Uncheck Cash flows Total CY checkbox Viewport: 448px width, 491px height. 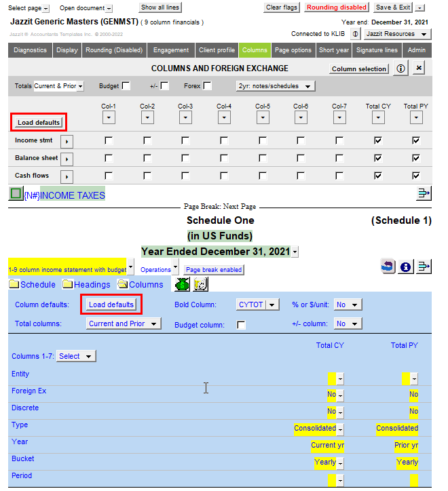tap(378, 176)
